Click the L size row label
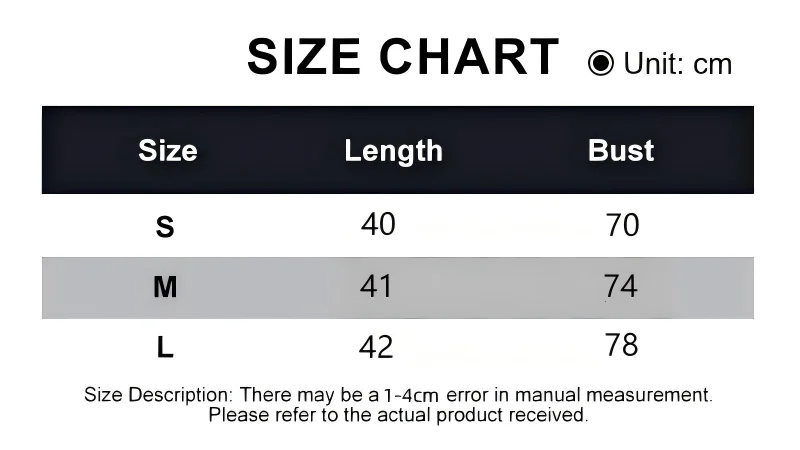The height and width of the screenshot is (450, 800). point(165,347)
